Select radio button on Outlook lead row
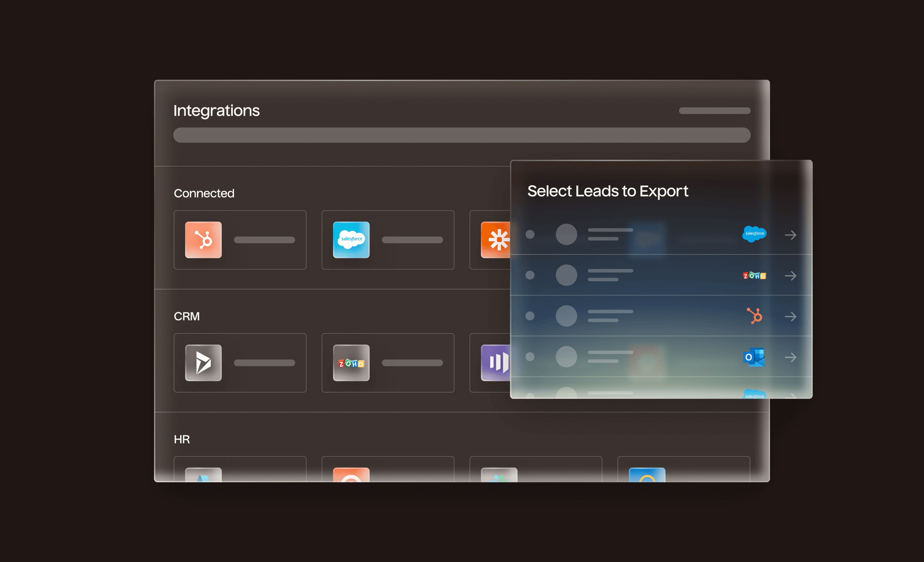 (x=530, y=357)
